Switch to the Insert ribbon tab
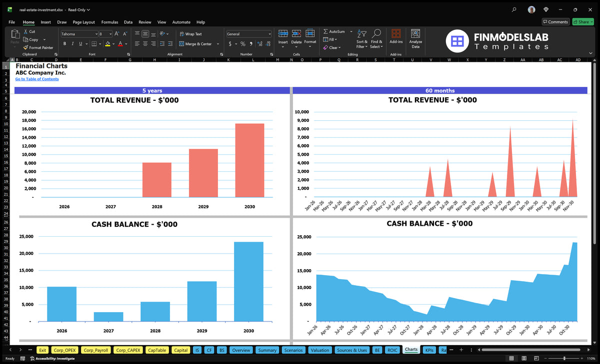The image size is (600, 364). tap(45, 22)
